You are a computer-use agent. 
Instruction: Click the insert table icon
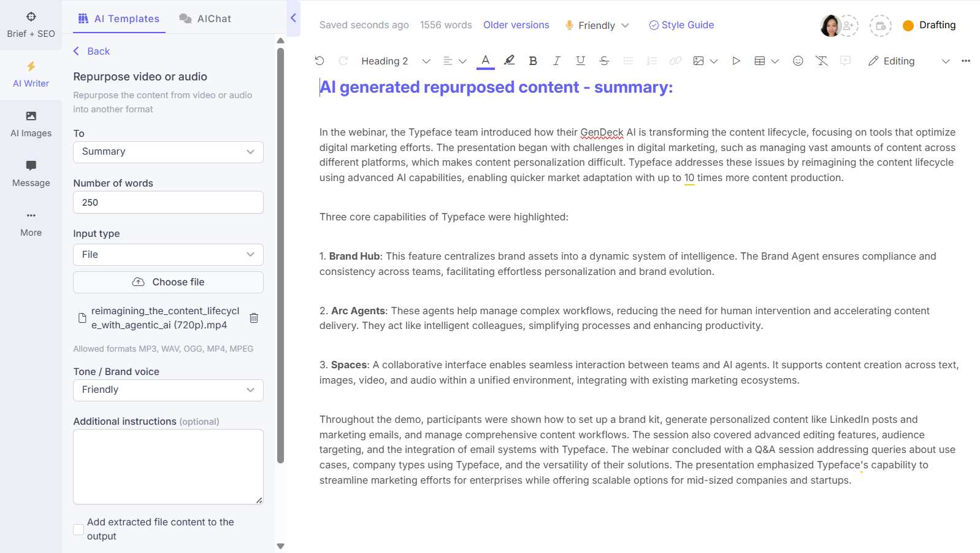coord(760,61)
